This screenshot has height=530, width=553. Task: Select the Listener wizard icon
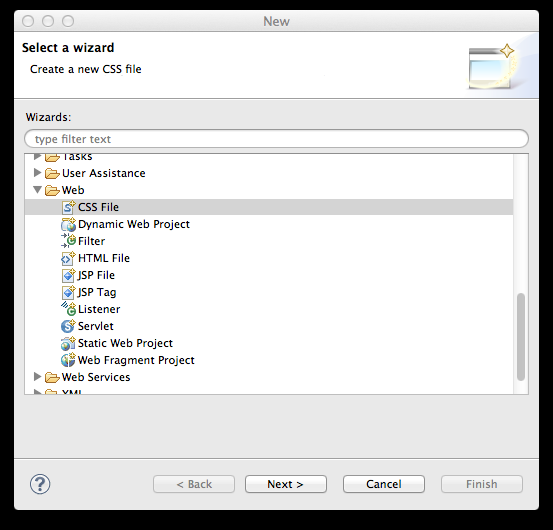click(x=68, y=309)
